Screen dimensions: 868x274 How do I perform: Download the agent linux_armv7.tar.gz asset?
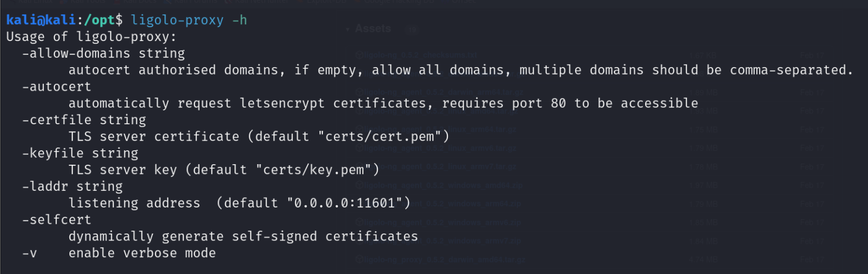click(440, 166)
